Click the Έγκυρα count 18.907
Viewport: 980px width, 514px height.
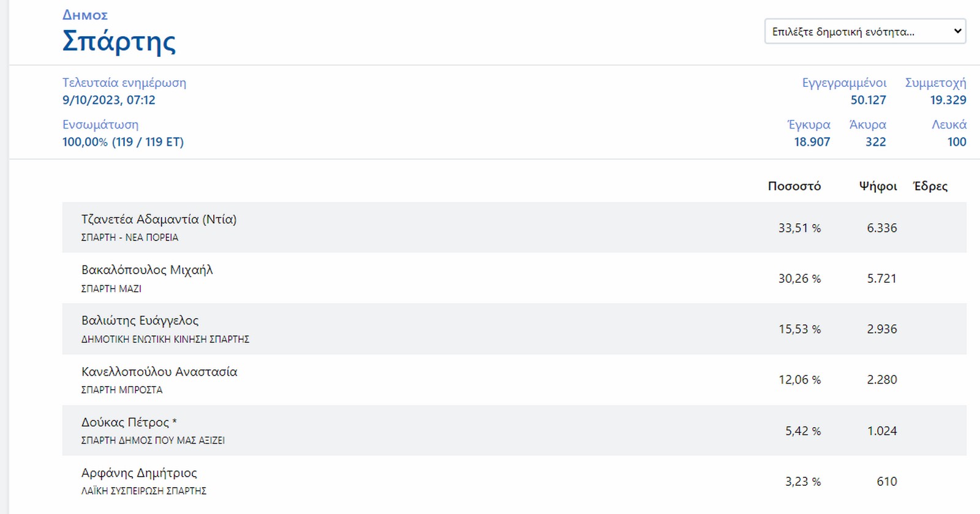pos(812,142)
